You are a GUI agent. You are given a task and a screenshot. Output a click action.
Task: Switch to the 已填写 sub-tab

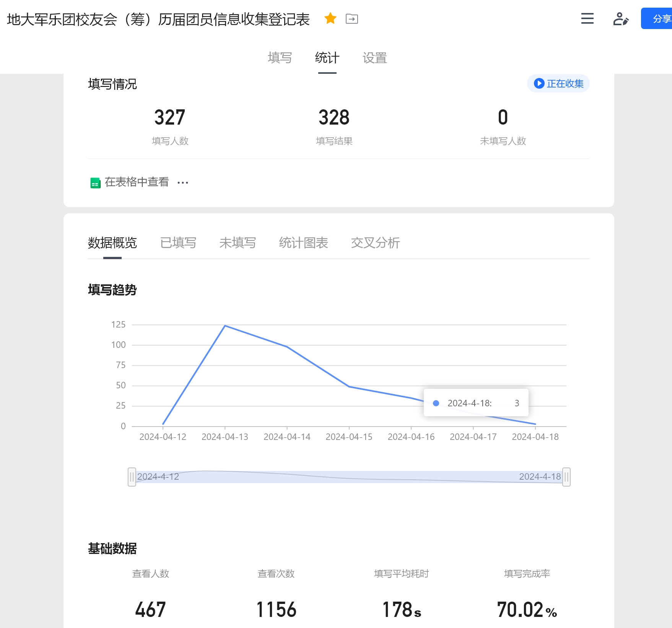[178, 243]
